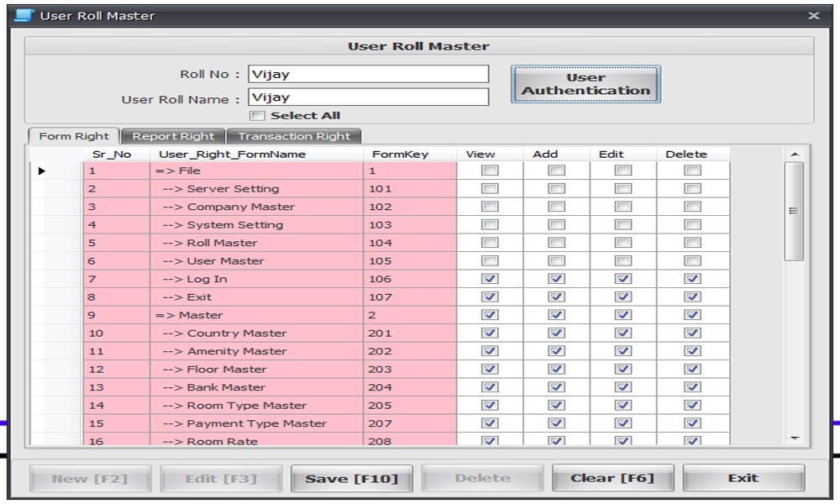Select the '--> Server Setting' cell
Screen dimensions: 840x504
(x=256, y=188)
